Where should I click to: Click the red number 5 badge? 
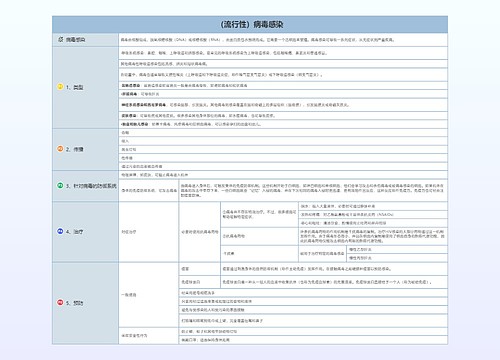pos(60,302)
